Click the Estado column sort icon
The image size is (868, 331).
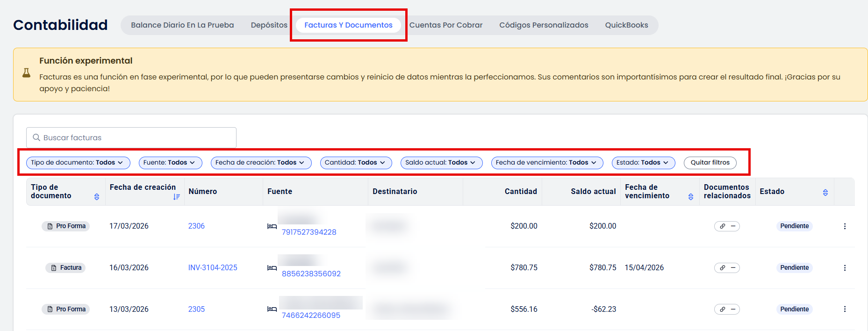[x=825, y=193]
